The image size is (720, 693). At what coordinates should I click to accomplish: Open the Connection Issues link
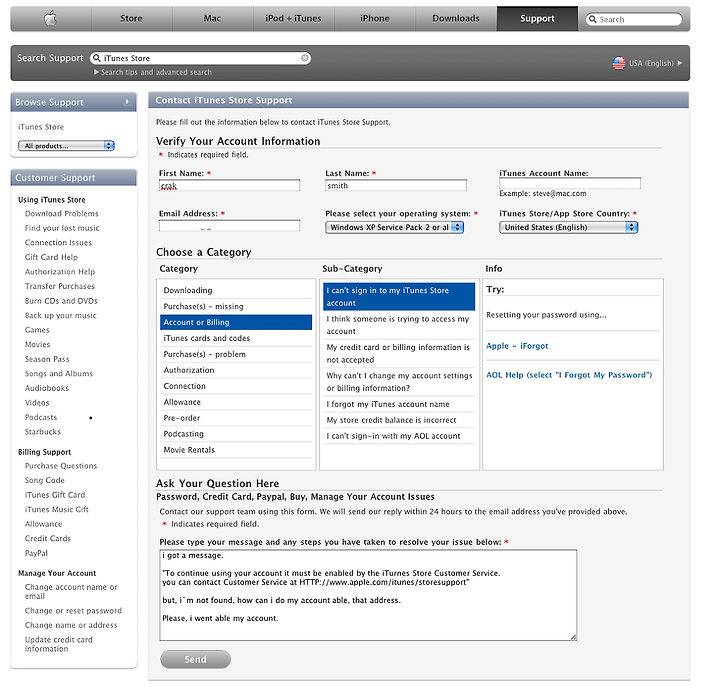[58, 242]
